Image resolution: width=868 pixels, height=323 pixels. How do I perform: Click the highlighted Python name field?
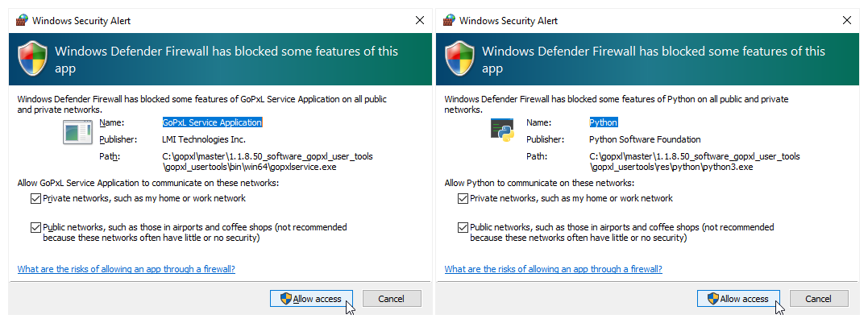pyautogui.click(x=603, y=122)
